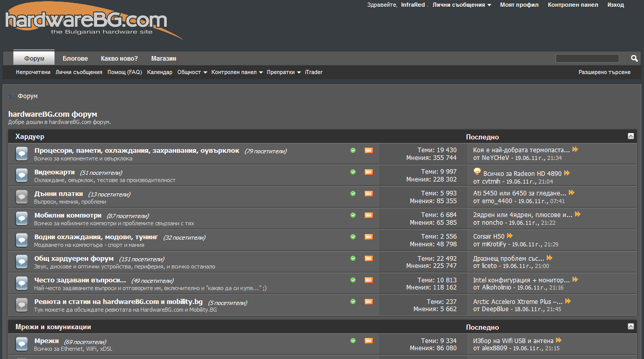Switch to the Блогове tab
This screenshot has width=644, height=359.
pos(75,59)
